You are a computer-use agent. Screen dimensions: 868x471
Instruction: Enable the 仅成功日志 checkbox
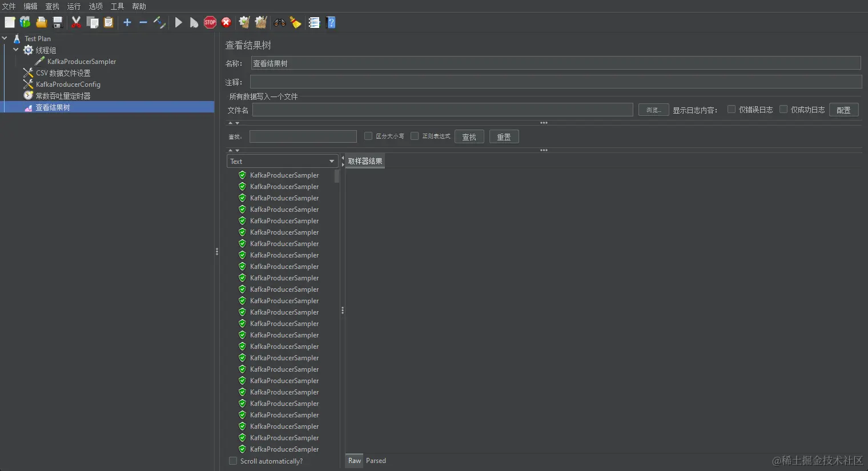[x=783, y=109]
